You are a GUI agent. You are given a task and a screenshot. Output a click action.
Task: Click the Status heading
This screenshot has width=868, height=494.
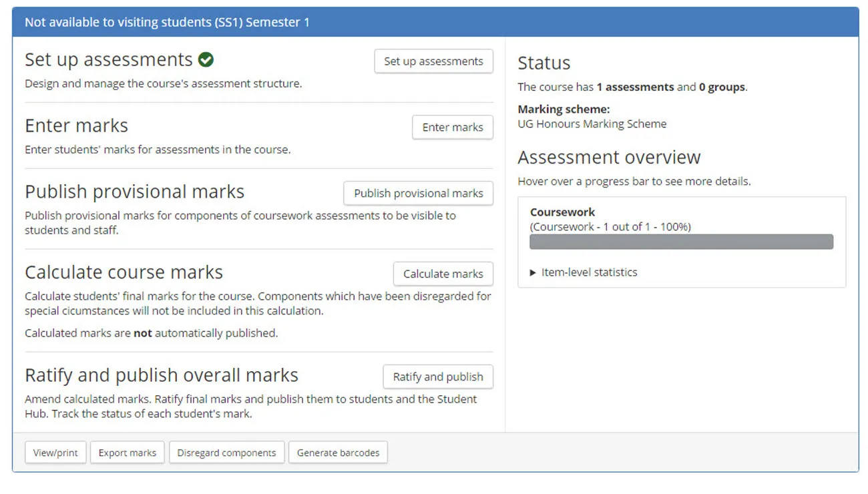coord(544,63)
